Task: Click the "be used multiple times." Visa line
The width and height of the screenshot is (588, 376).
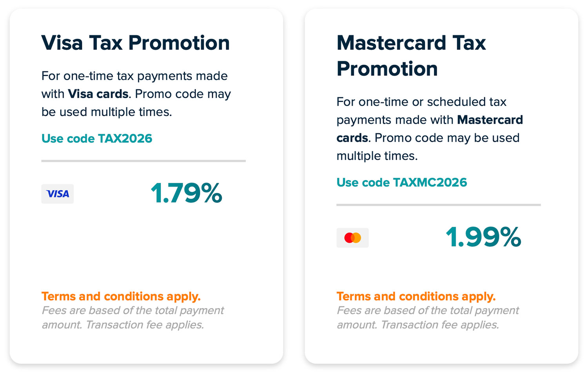Action: click(107, 112)
